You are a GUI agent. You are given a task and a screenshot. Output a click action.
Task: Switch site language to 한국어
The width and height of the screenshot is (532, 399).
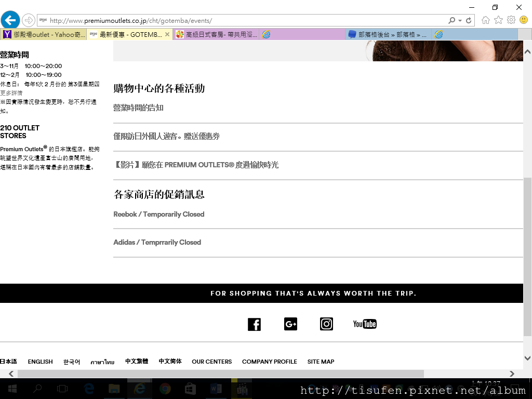click(x=72, y=362)
